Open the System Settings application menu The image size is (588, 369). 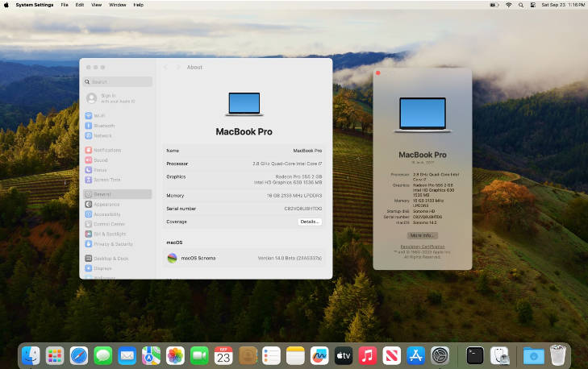(35, 5)
